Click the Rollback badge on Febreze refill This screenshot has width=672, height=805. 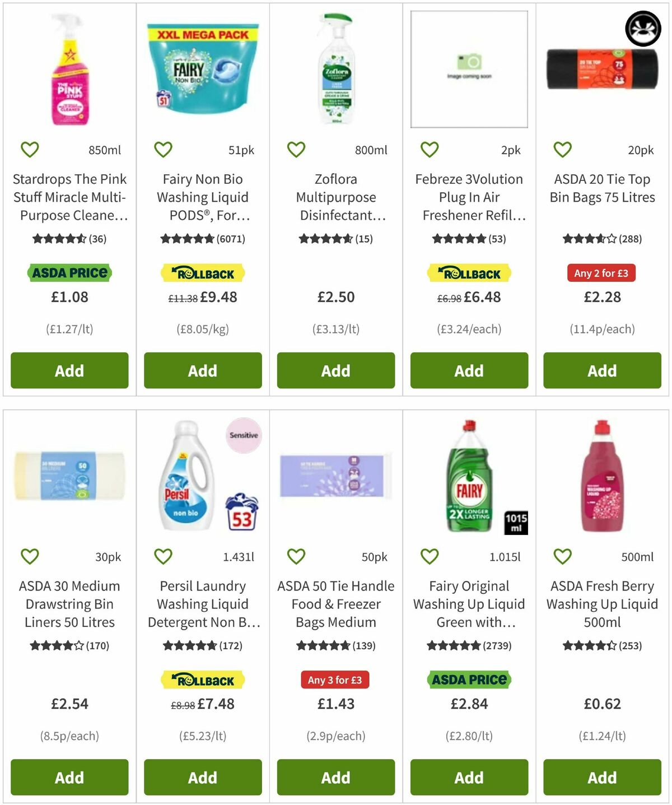click(x=468, y=273)
